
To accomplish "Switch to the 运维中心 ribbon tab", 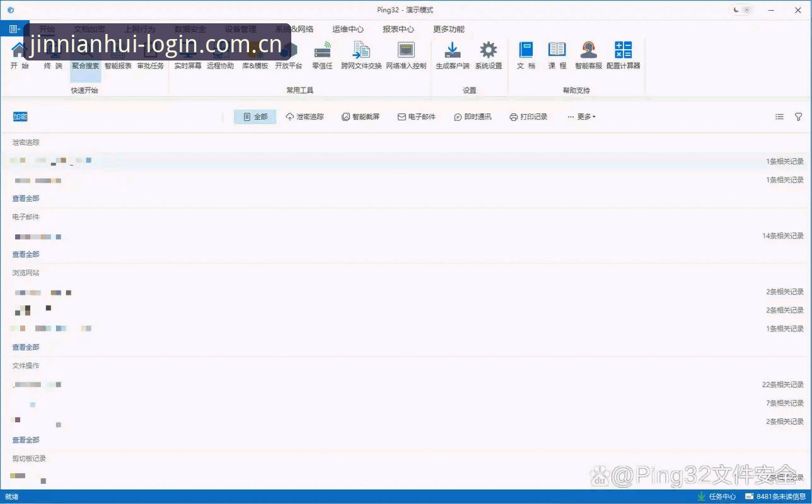I will (348, 29).
